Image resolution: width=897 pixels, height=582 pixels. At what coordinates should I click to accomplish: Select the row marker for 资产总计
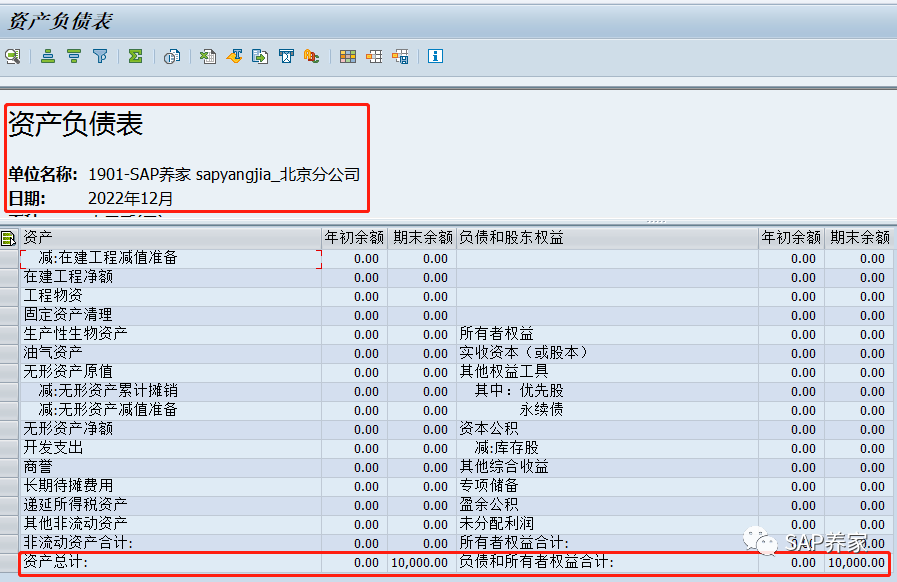pyautogui.click(x=9, y=563)
